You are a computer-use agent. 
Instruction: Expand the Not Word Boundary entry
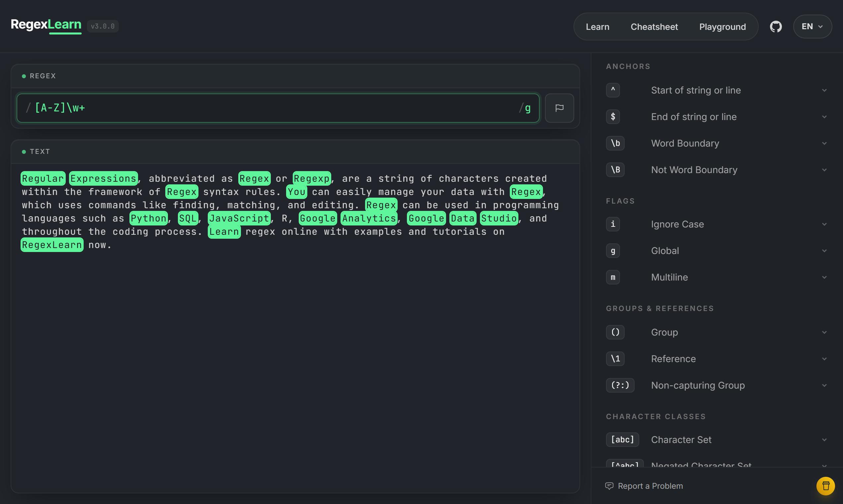824,170
